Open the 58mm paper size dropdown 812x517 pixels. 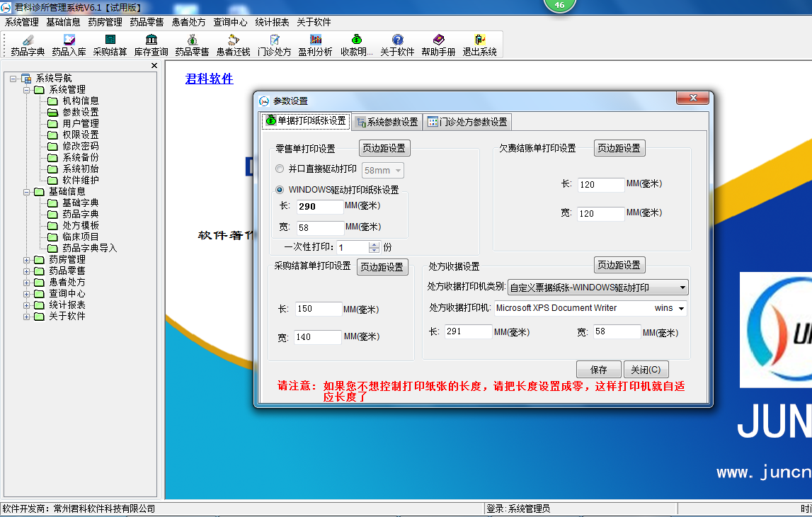coord(399,171)
